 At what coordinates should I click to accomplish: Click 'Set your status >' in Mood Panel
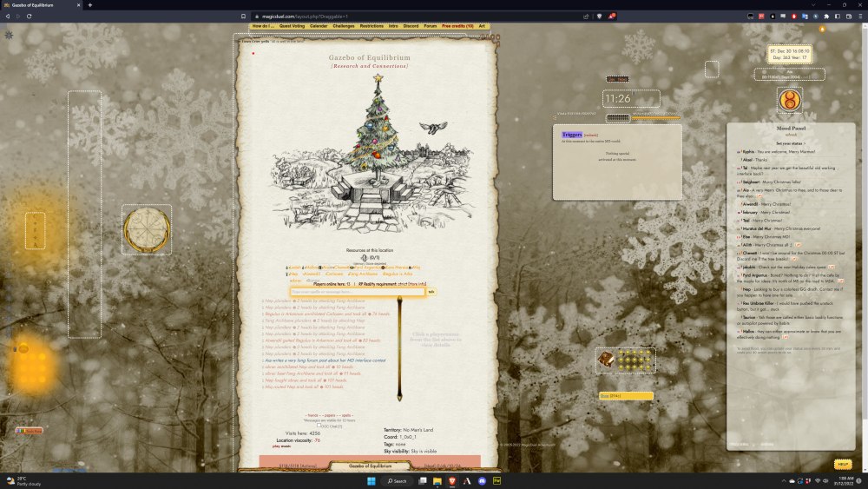pos(791,143)
